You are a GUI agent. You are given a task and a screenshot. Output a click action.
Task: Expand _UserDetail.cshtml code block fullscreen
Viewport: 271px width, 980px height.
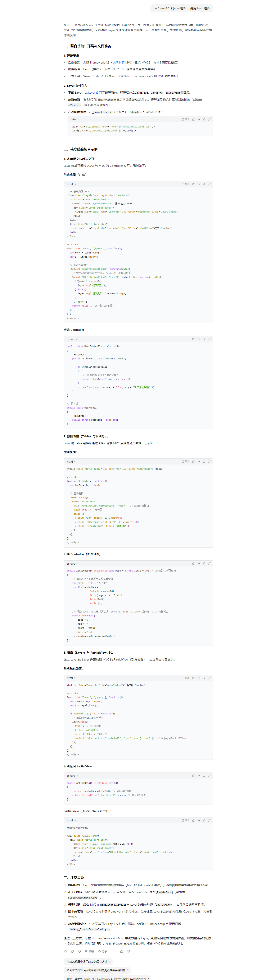coord(209,820)
